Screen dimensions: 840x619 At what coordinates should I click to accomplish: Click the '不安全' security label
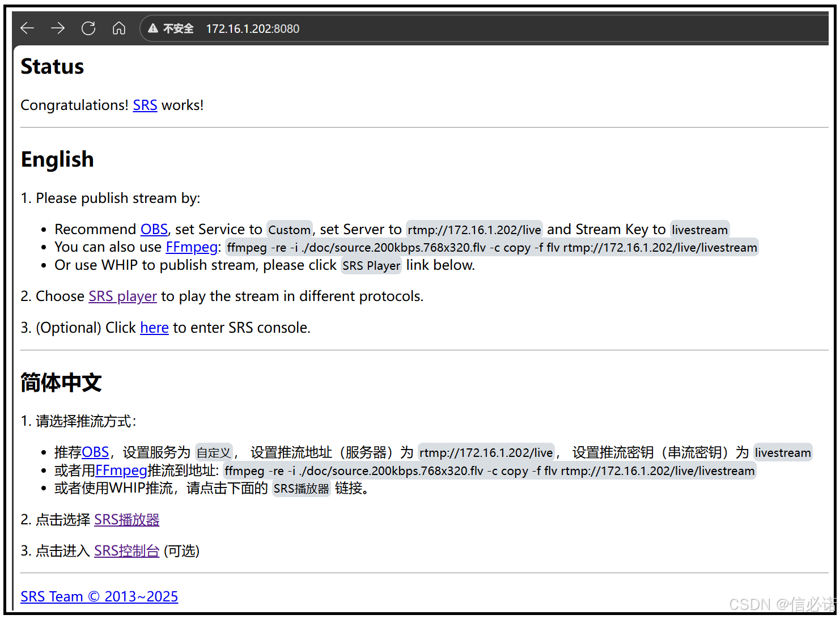[x=179, y=29]
